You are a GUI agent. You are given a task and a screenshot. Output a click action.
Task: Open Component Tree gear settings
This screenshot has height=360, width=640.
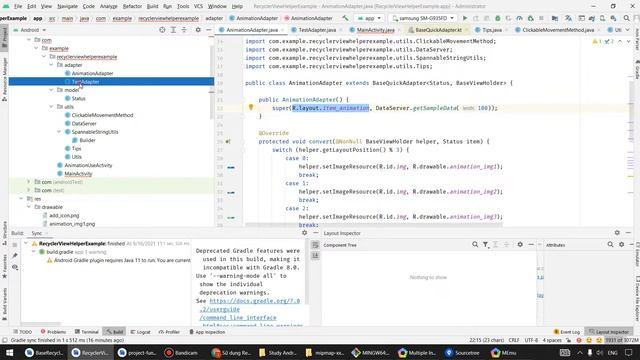(520, 244)
